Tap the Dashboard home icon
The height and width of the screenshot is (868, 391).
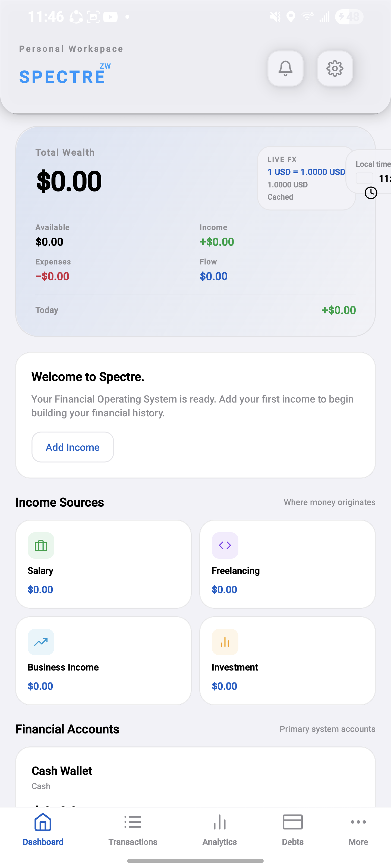click(43, 822)
